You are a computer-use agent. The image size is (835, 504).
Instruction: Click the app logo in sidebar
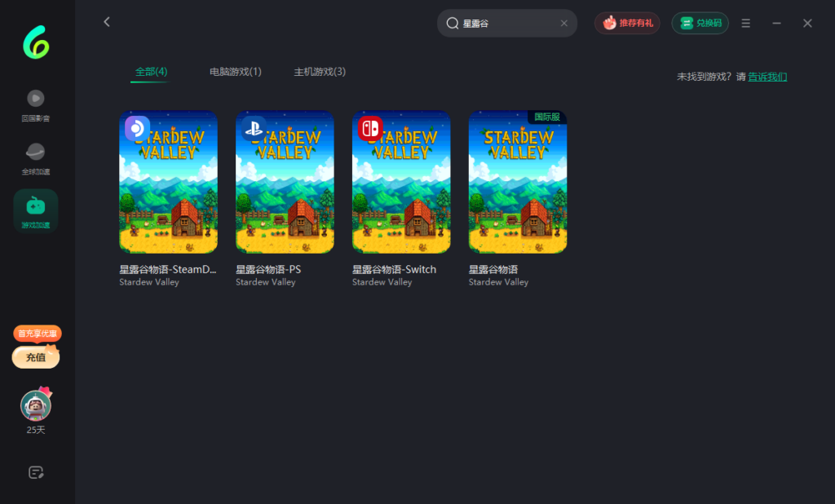36,42
